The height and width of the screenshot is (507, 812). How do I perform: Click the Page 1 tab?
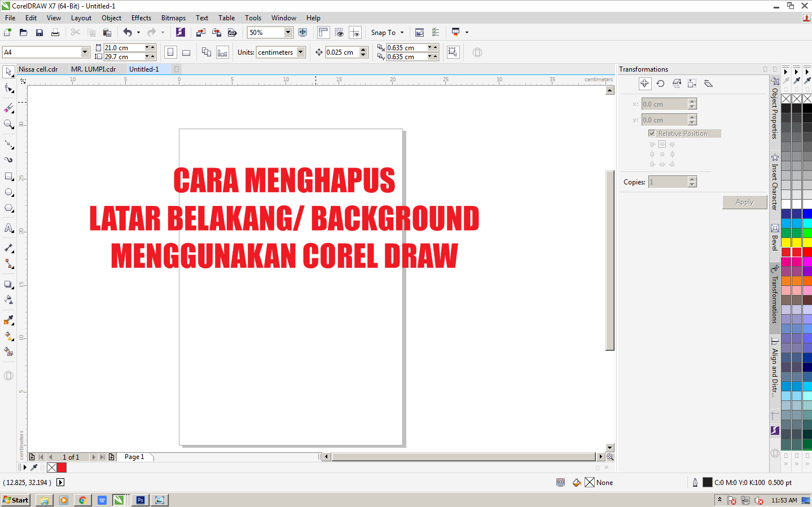pyautogui.click(x=134, y=457)
